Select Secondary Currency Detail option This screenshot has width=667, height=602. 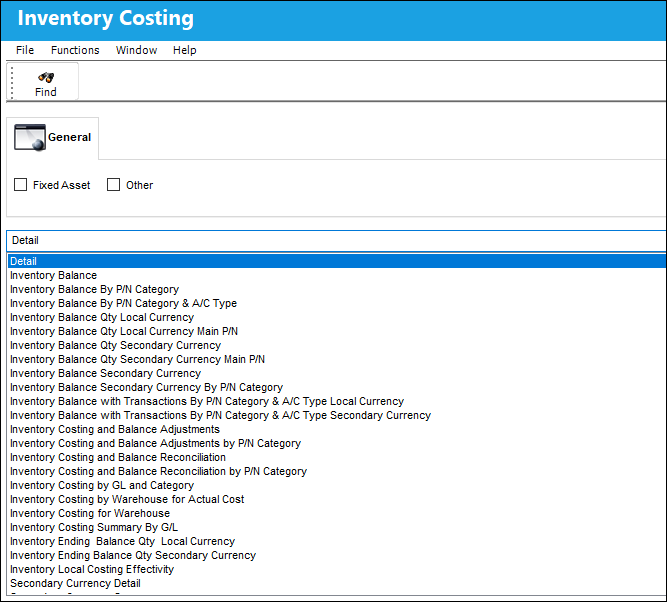pyautogui.click(x=336, y=583)
